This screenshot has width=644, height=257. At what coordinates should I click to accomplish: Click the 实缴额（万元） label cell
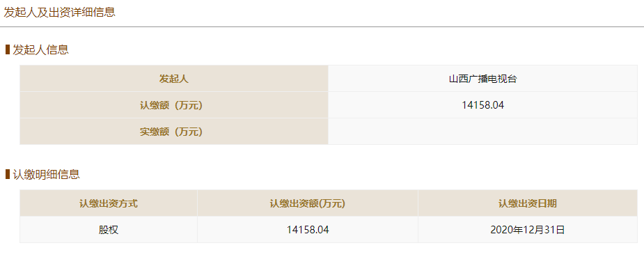point(174,132)
